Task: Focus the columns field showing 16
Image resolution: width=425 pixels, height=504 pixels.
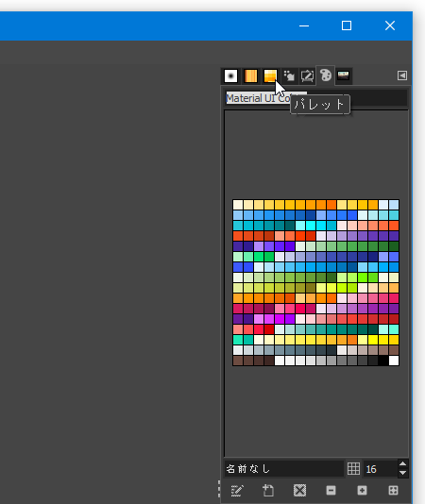Action: [x=380, y=469]
